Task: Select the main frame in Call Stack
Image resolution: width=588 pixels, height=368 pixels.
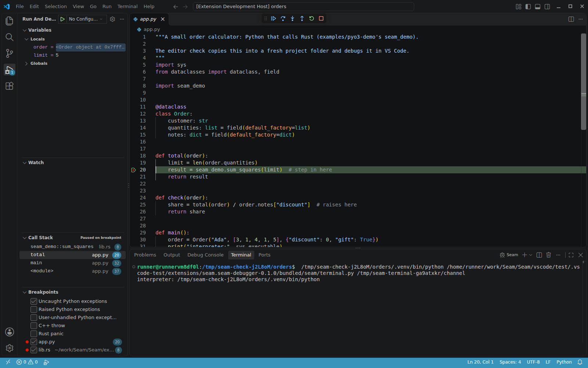Action: 73,263
